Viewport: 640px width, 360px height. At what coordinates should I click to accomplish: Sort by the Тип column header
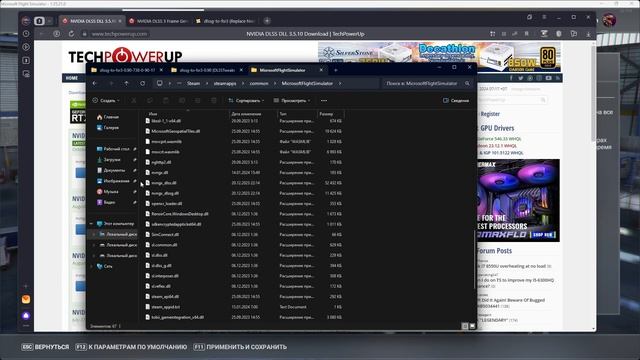coord(283,114)
